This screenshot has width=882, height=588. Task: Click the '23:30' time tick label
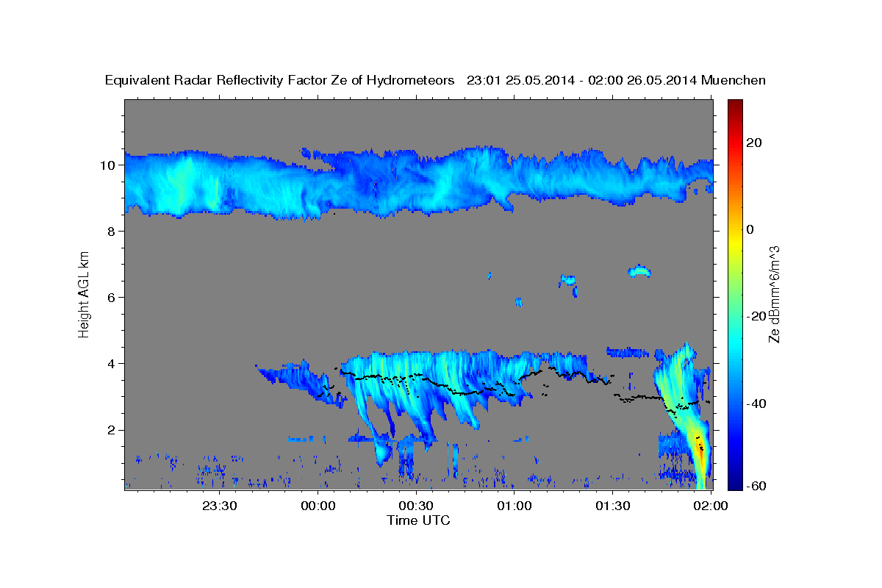(x=220, y=506)
